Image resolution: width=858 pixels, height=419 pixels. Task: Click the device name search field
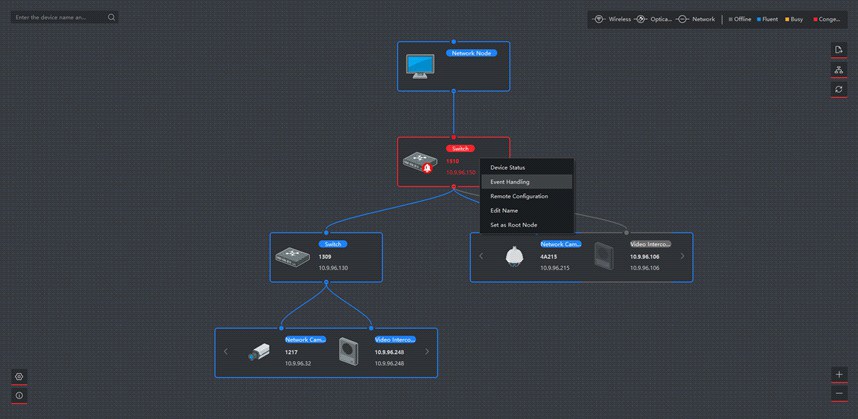[x=58, y=17]
